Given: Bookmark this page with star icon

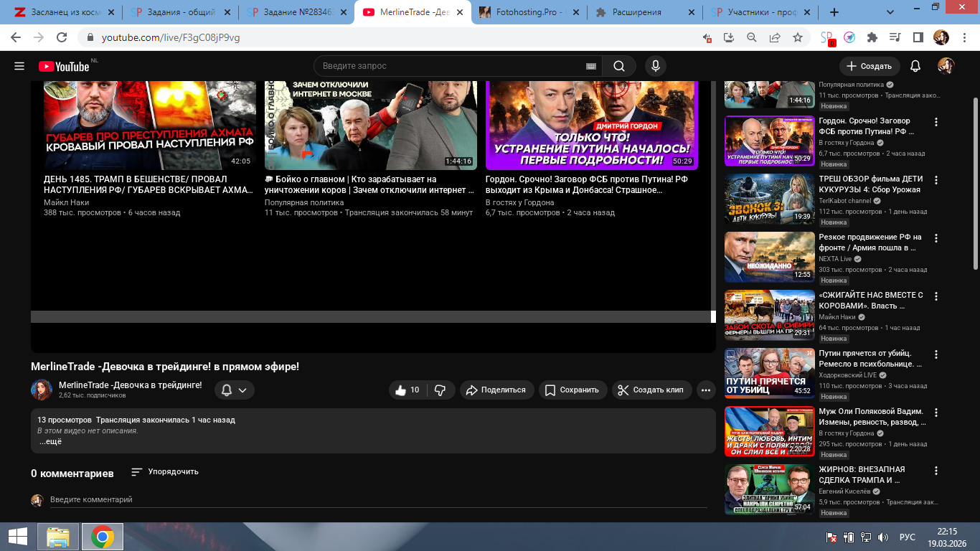Looking at the screenshot, I should point(798,37).
